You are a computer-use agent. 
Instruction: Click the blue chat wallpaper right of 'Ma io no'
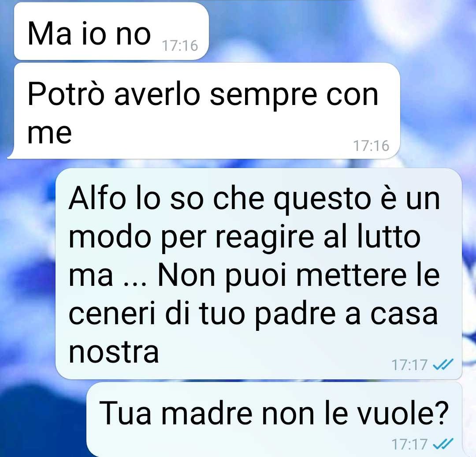coord(334,30)
